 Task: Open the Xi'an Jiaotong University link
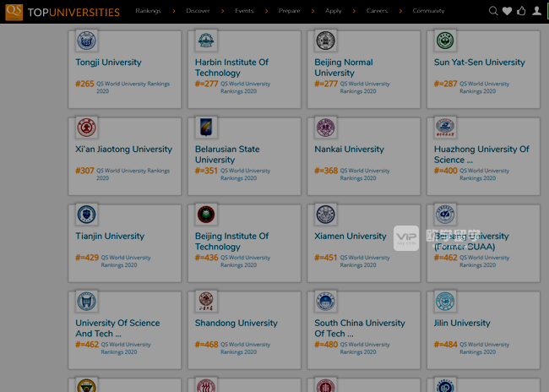[124, 150]
